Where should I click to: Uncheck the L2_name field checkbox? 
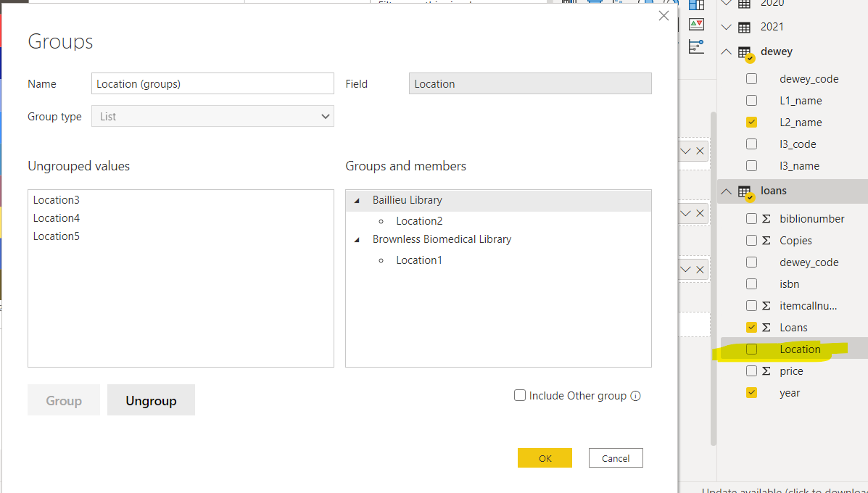coord(751,123)
